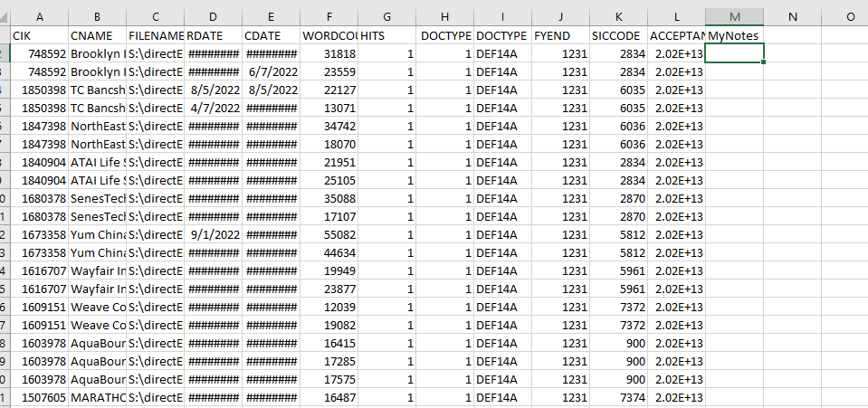
Task: Click the word count value 31818
Action: click(x=329, y=53)
